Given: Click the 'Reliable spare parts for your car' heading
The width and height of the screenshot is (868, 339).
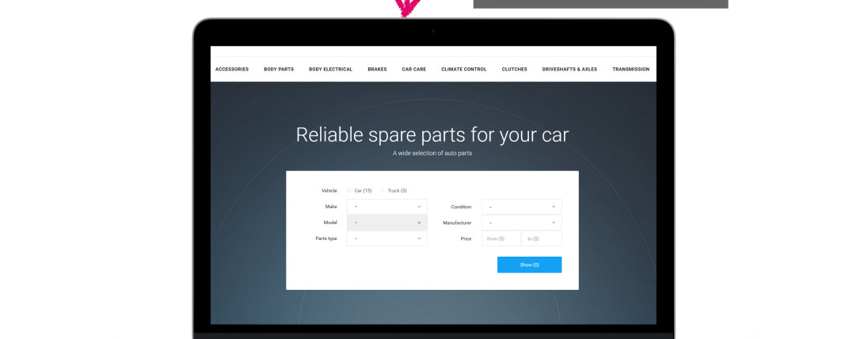Looking at the screenshot, I should [x=432, y=134].
